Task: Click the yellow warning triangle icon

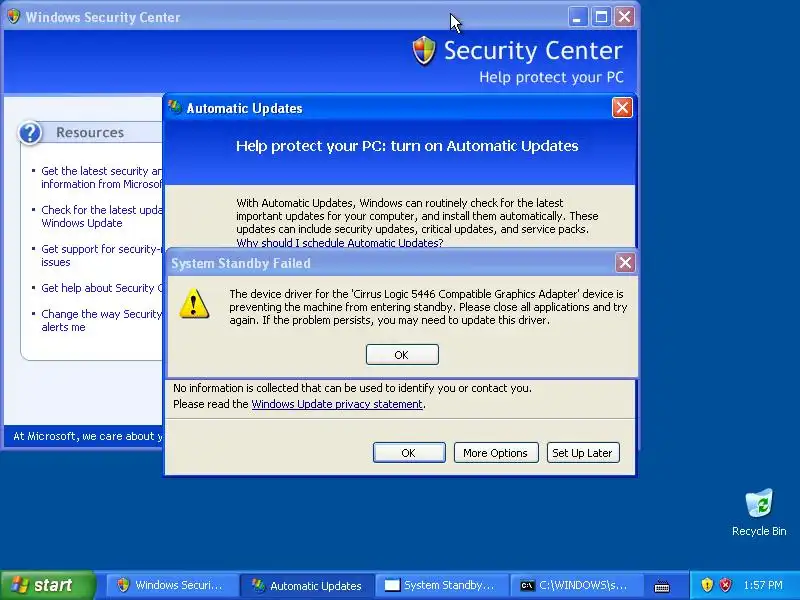Action: coord(194,304)
